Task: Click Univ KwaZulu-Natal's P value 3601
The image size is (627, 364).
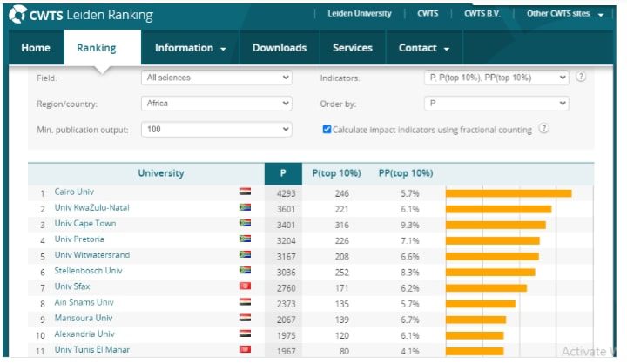Action: click(286, 209)
